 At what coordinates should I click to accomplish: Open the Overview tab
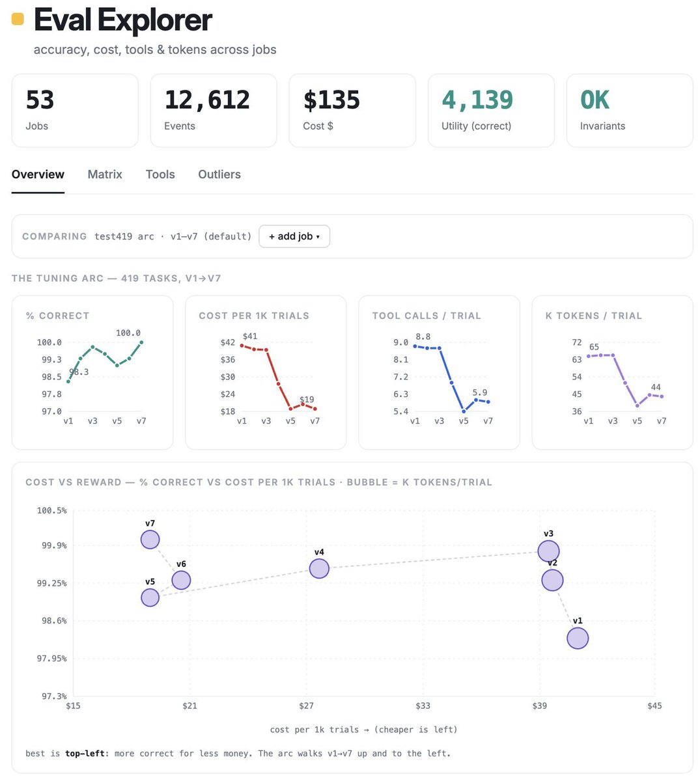pyautogui.click(x=38, y=174)
